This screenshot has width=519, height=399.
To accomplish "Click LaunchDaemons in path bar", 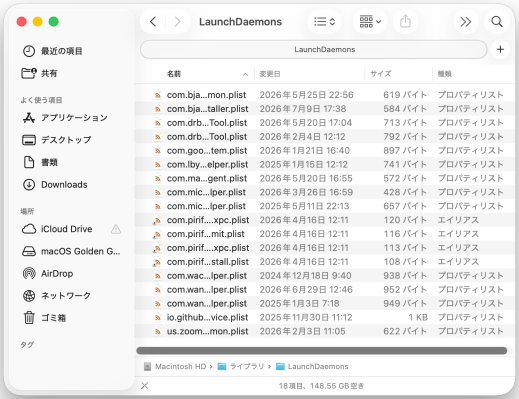I will click(312, 367).
